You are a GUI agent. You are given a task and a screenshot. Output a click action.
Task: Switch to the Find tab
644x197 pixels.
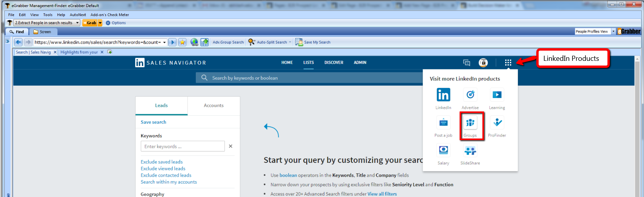click(17, 32)
